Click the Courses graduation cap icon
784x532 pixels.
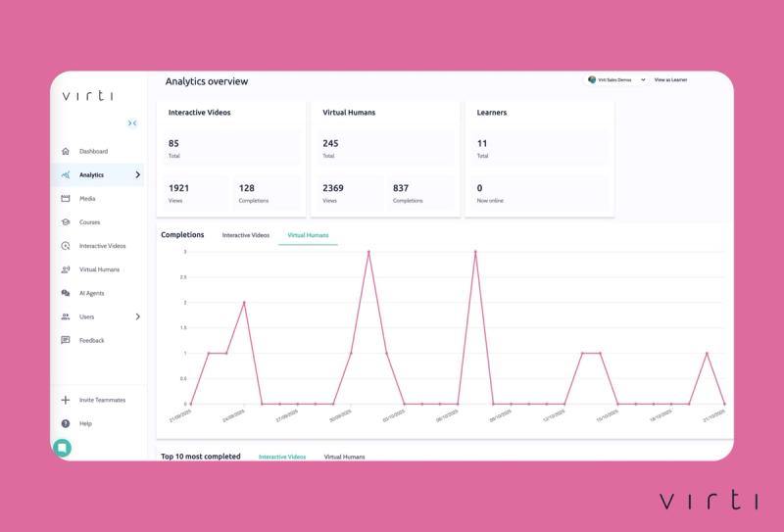[x=66, y=222]
